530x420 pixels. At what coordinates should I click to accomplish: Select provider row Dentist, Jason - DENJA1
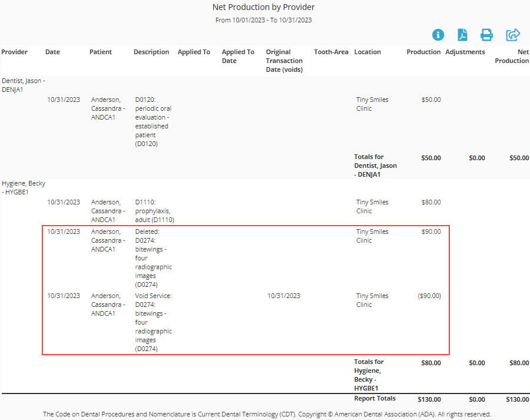[24, 85]
